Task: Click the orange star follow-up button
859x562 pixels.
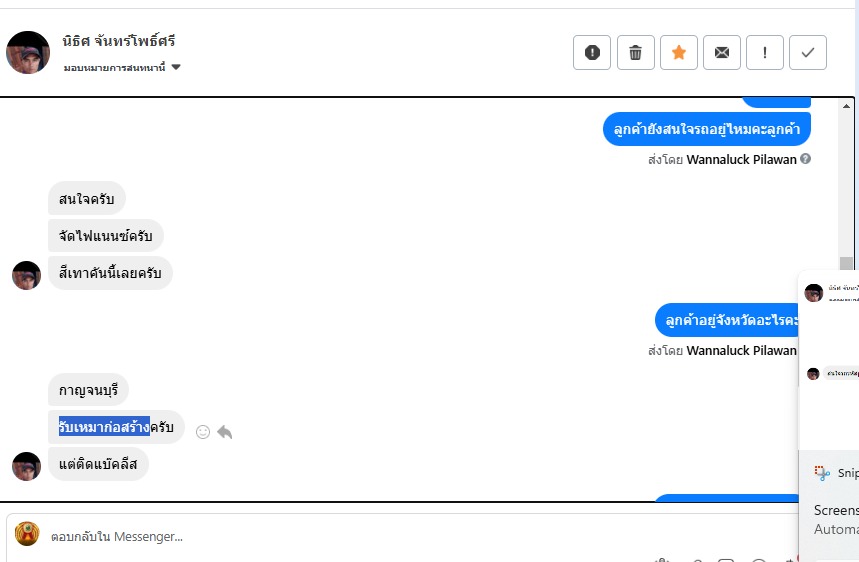Action: click(x=679, y=53)
